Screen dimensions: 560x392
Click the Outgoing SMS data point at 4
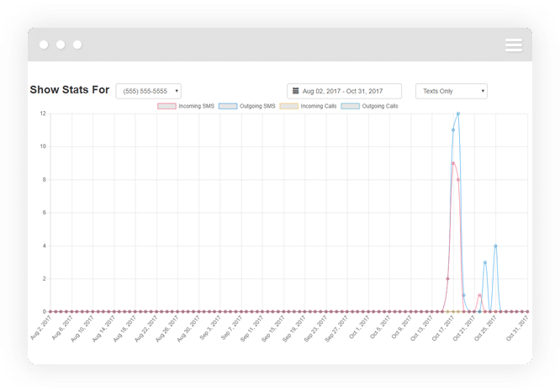(x=495, y=246)
